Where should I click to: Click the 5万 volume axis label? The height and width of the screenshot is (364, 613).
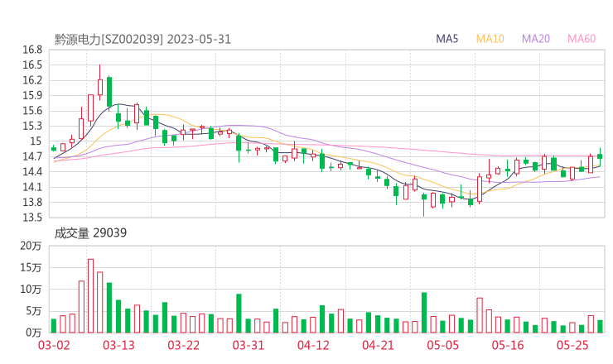pos(34,311)
